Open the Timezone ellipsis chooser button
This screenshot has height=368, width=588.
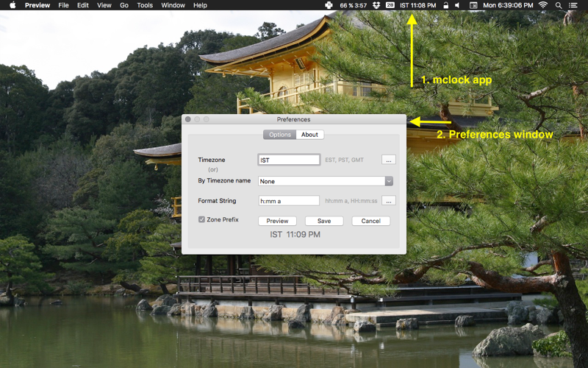click(389, 160)
